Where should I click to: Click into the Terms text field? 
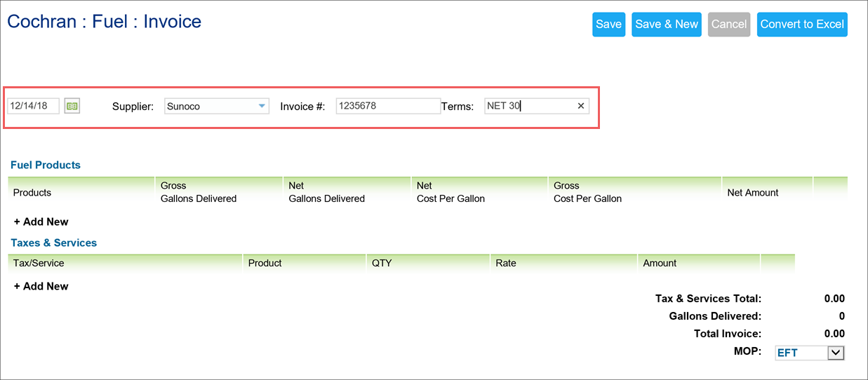point(530,106)
